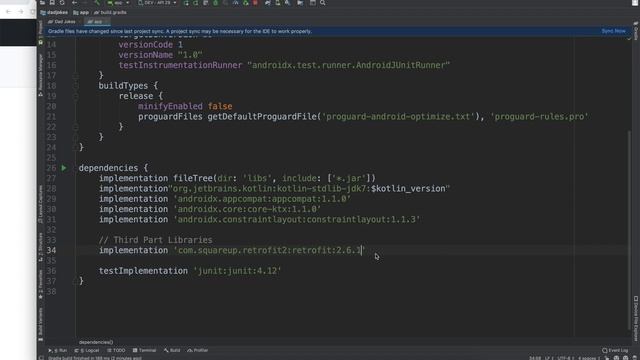
Task: Click the minifyEnabled false line
Action: [185, 106]
